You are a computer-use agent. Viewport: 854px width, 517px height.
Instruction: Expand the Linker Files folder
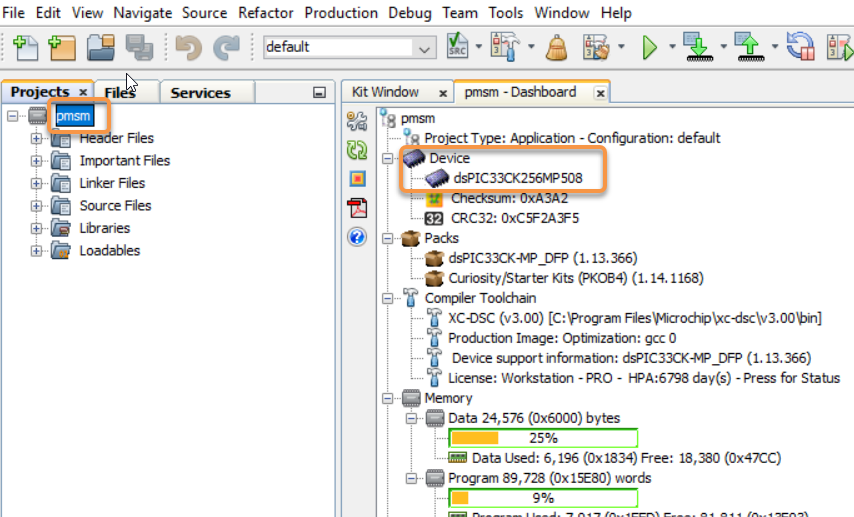pos(36,183)
